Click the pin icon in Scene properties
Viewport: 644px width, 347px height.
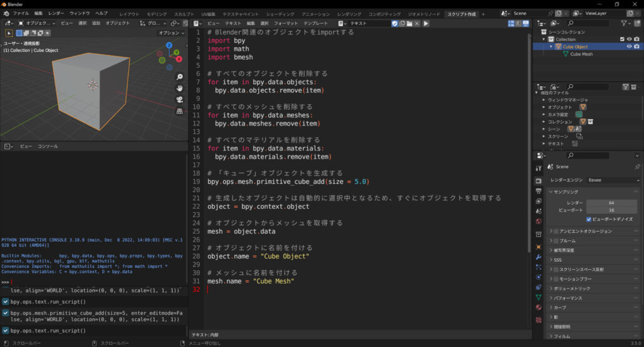637,166
